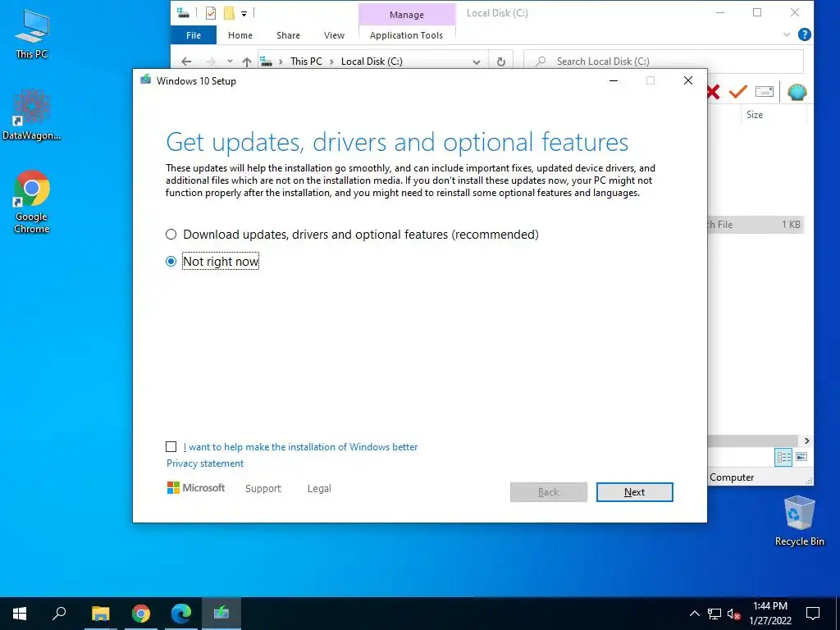The width and height of the screenshot is (840, 630).
Task: Click the red X delete icon
Action: [x=713, y=92]
